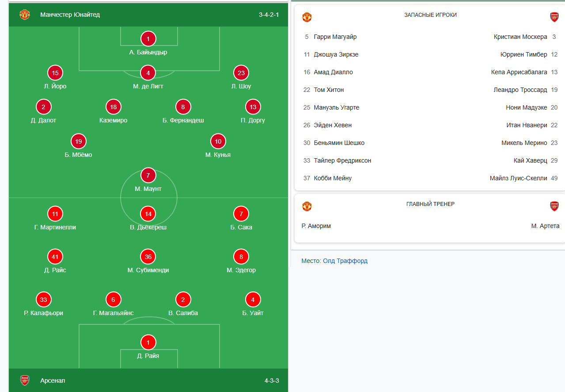Click Manchester United crest in lineup header
Viewport: 565px width, 392px height.
coord(24,15)
